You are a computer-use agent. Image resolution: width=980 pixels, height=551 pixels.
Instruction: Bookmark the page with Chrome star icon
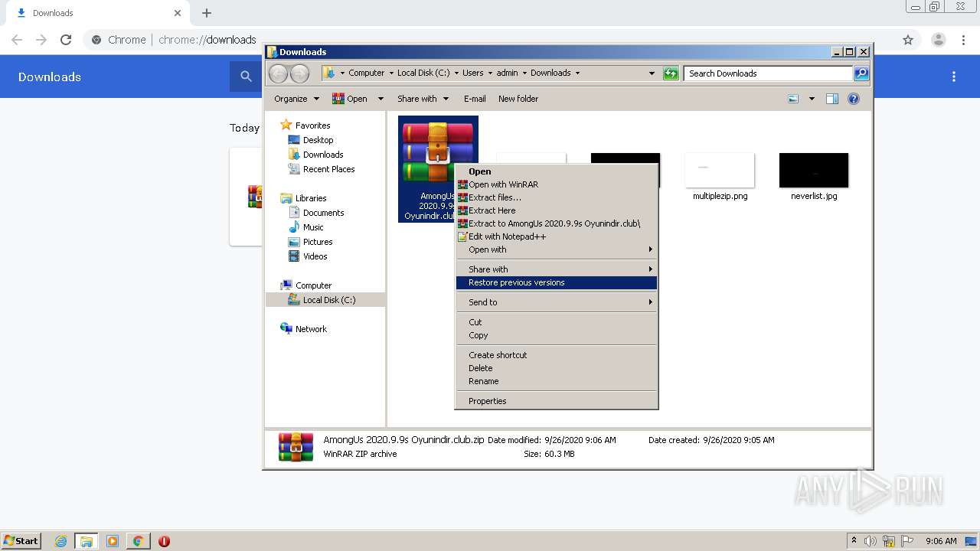click(x=908, y=40)
